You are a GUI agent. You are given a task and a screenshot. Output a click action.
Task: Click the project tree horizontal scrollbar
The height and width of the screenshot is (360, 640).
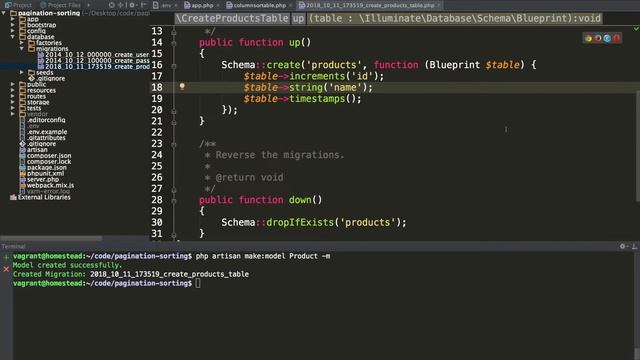click(51, 238)
